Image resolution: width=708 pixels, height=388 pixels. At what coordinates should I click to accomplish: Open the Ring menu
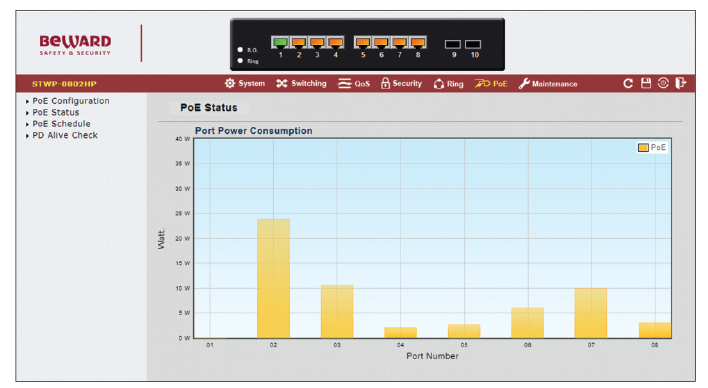tap(448, 84)
